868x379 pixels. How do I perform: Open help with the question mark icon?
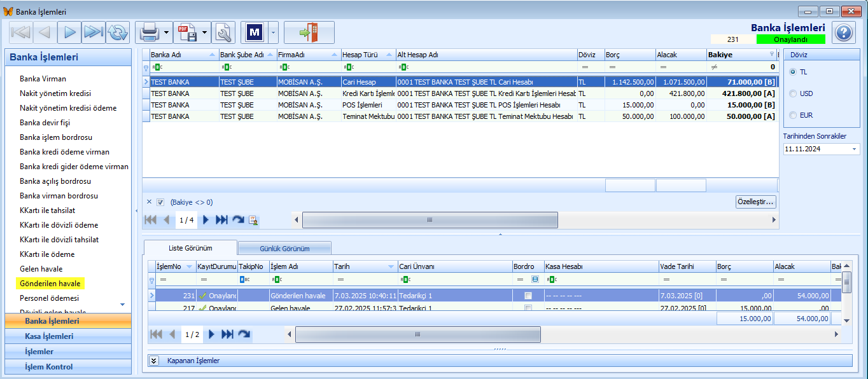click(x=843, y=32)
